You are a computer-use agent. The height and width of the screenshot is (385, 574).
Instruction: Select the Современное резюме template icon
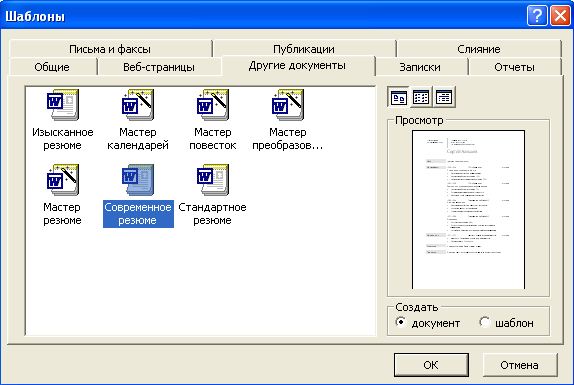(138, 180)
